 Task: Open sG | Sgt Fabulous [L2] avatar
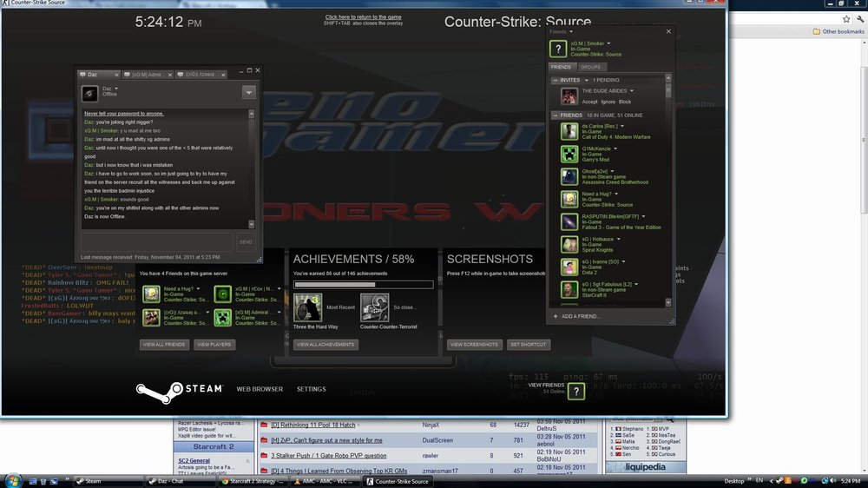[569, 290]
